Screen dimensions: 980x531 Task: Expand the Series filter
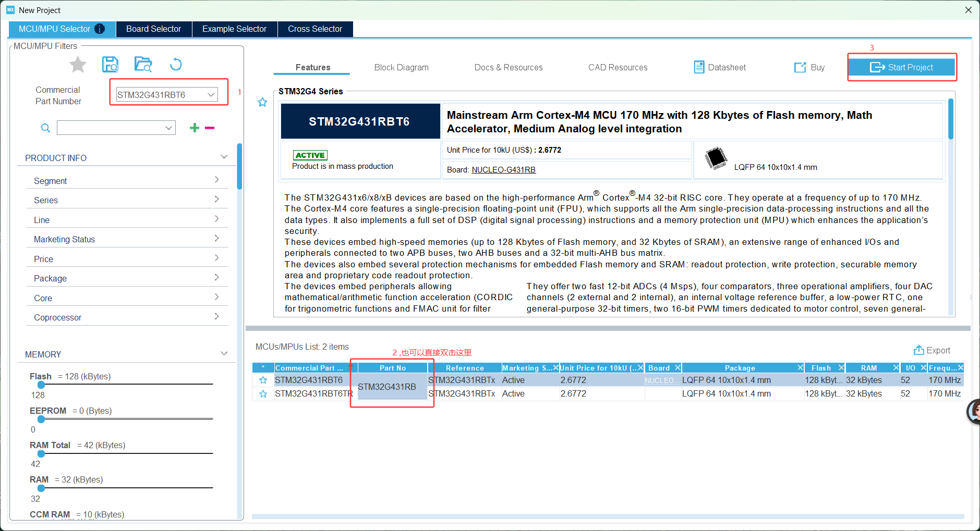point(216,199)
